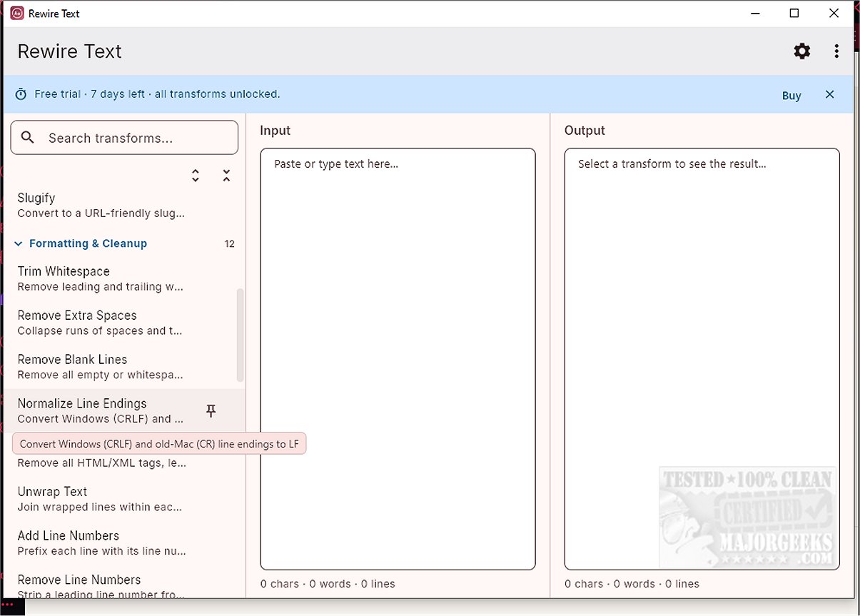Click inside the Output text area
The height and width of the screenshot is (616, 860).
point(702,358)
